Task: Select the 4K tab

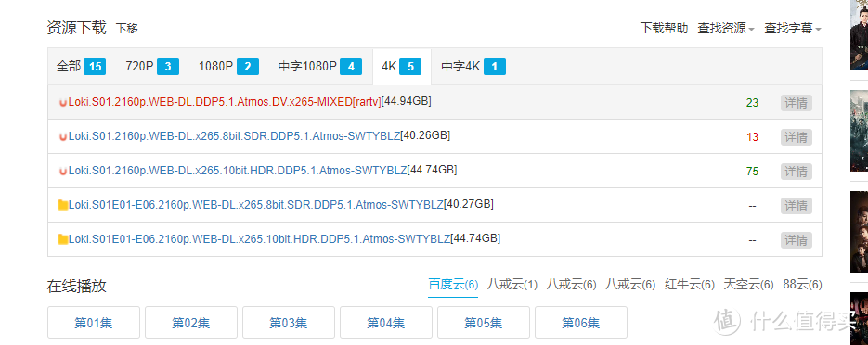Action: pyautogui.click(x=401, y=67)
